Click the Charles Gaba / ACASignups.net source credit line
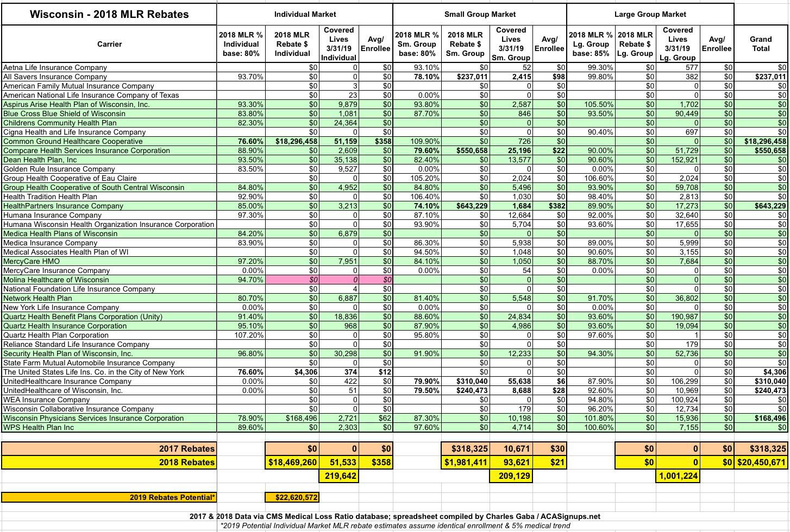This screenshot has width=790, height=532. click(395, 516)
